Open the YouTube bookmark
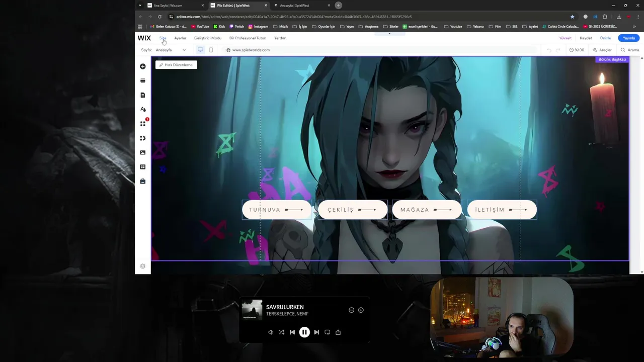Viewport: 644px width, 362px height. coord(200,27)
